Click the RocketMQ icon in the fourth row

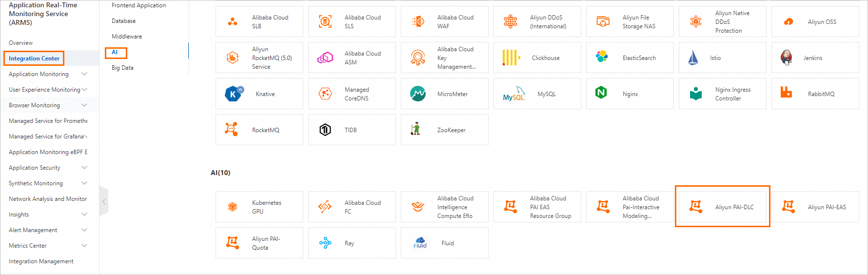point(232,129)
